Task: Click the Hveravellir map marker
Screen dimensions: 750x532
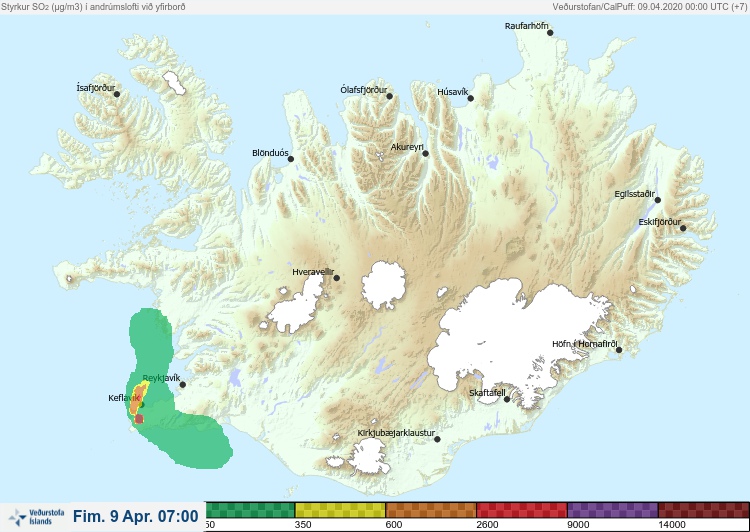Action: 336,278
